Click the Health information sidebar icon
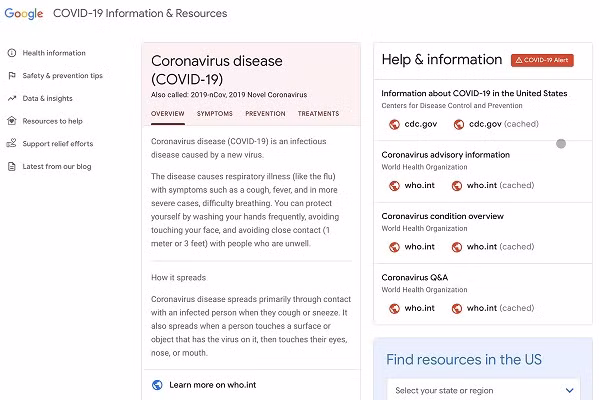This screenshot has width=600, height=400. point(11,53)
